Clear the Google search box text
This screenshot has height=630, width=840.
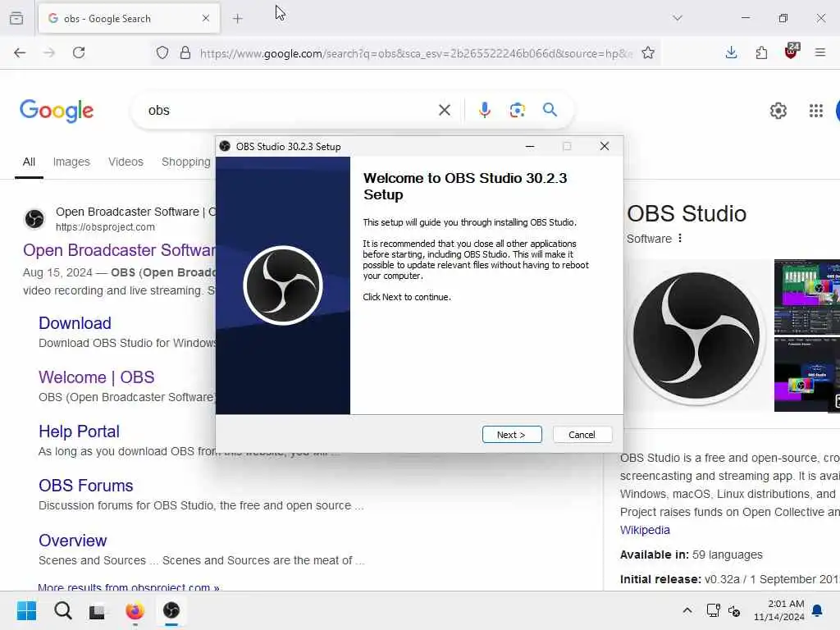(445, 111)
